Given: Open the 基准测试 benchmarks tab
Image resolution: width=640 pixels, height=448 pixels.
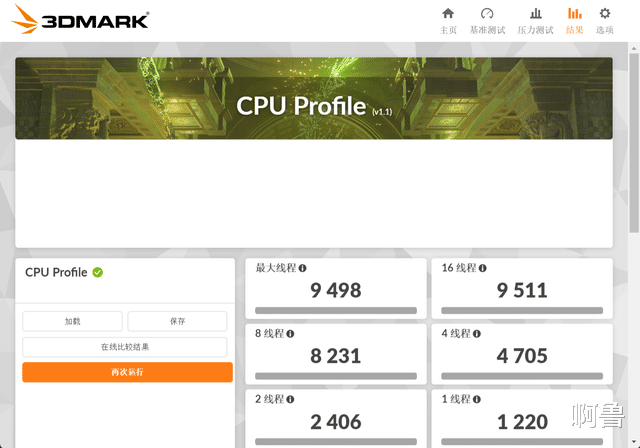Looking at the screenshot, I should 487,21.
